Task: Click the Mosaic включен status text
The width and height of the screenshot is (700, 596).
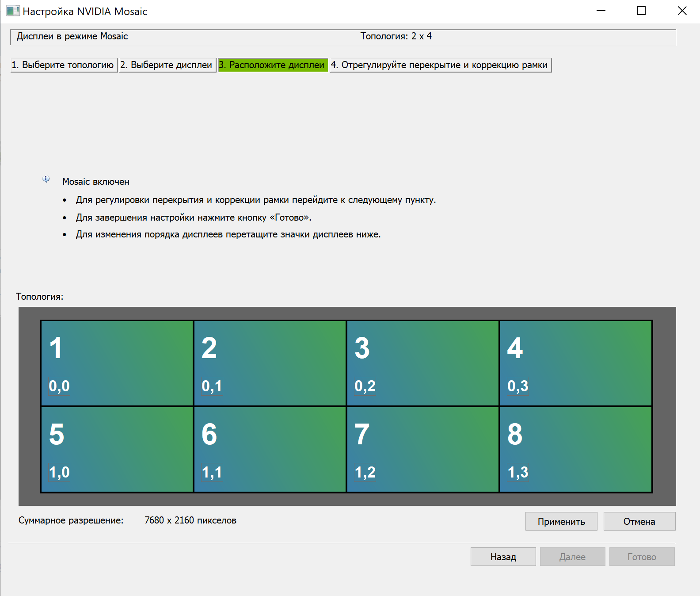Action: click(x=96, y=182)
